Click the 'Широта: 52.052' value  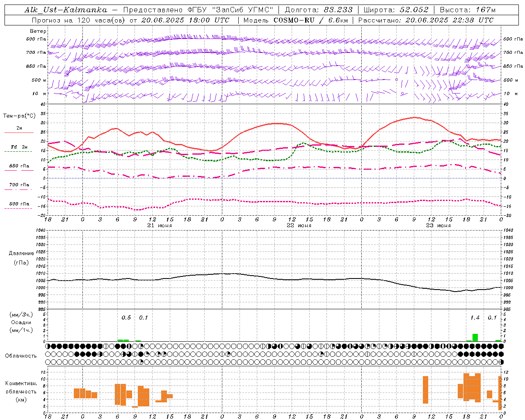click(x=396, y=10)
